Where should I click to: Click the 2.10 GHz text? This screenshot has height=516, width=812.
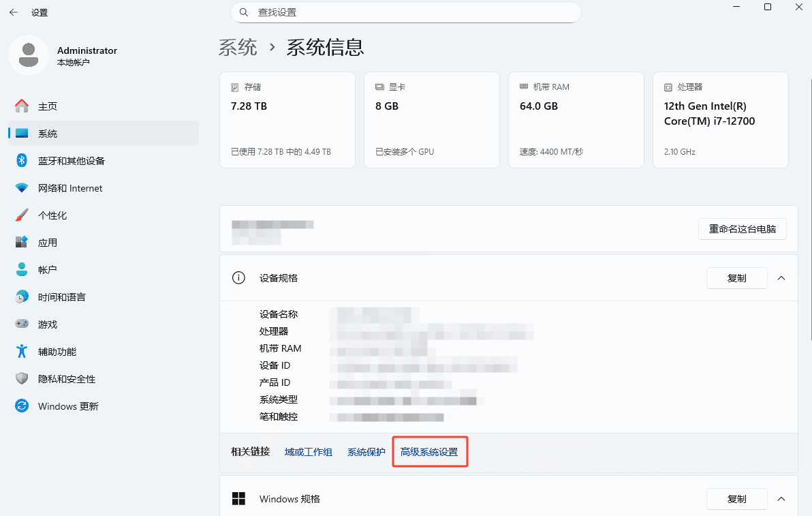pos(680,152)
